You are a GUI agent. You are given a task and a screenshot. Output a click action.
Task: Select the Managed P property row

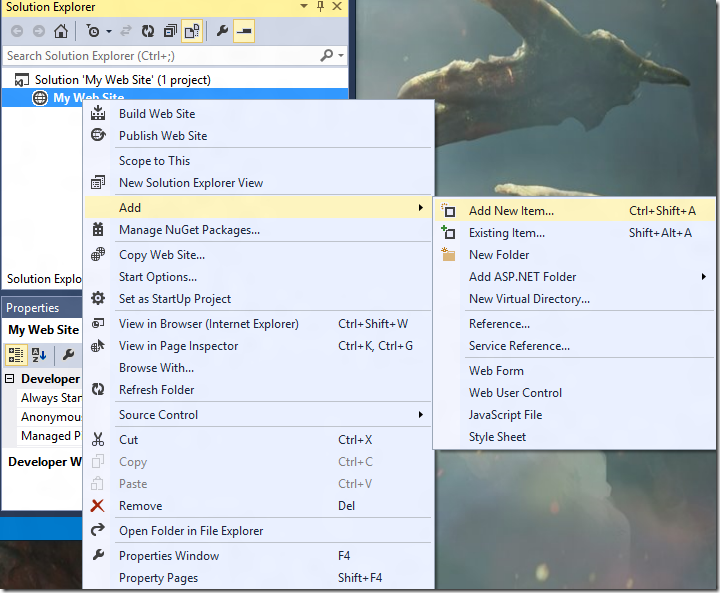coord(51,435)
